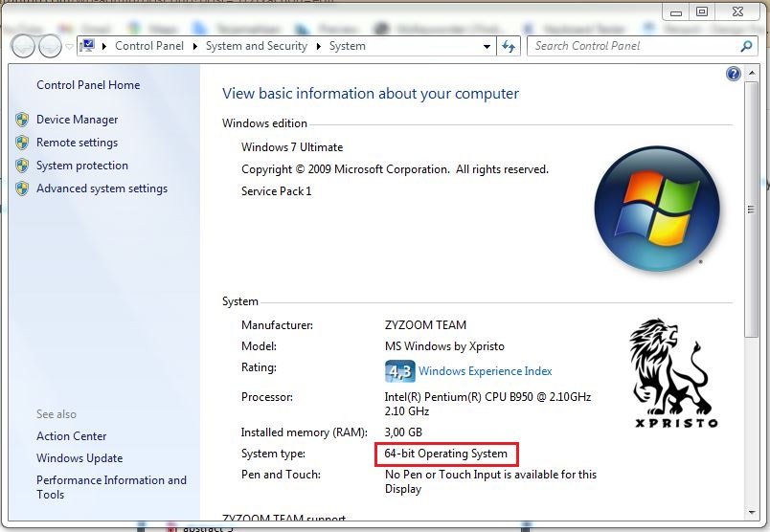Click the 4,3 rating score badge
Image resolution: width=770 pixels, height=532 pixels.
click(x=399, y=371)
